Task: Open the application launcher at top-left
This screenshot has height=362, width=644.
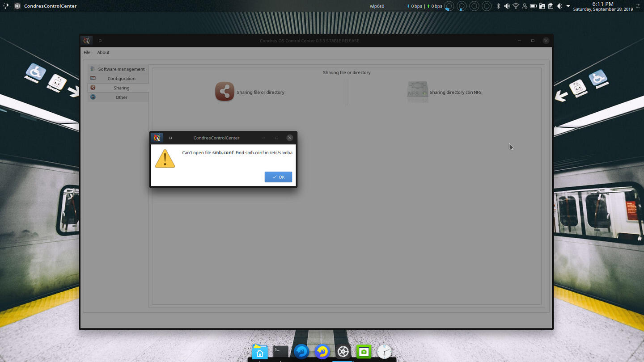Action: (5, 6)
